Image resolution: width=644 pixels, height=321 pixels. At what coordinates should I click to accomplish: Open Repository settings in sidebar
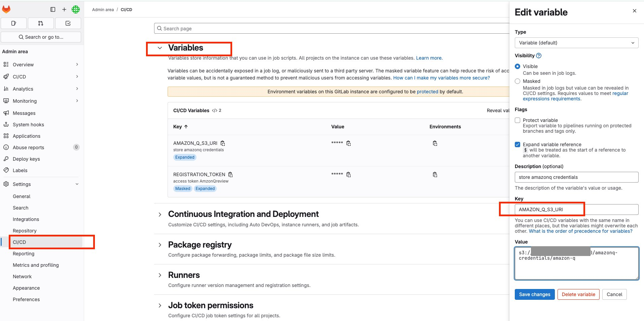(25, 231)
